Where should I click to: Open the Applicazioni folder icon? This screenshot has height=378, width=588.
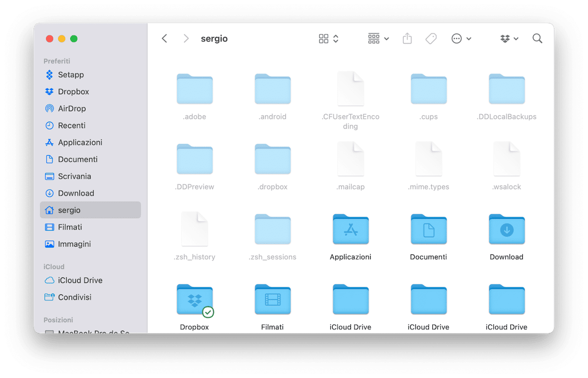(351, 230)
